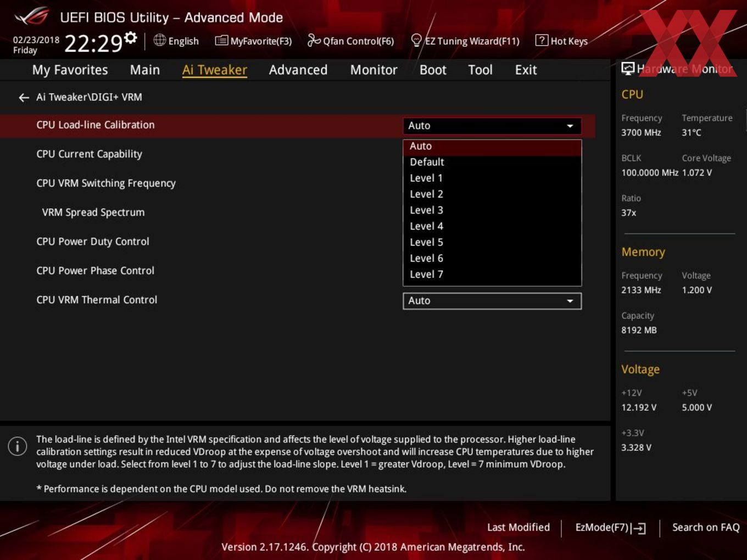Collapse the CPU Load-line Calibration dropdown
This screenshot has height=560, width=747.
click(x=492, y=126)
